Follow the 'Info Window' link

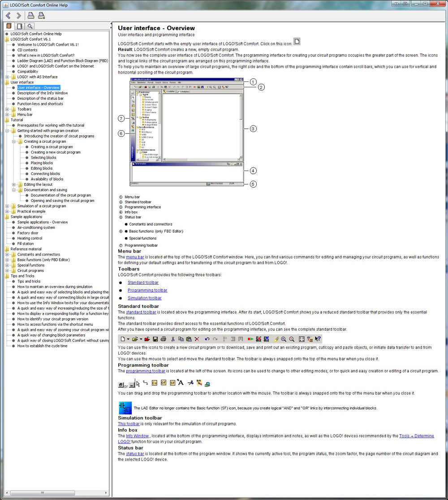click(137, 436)
